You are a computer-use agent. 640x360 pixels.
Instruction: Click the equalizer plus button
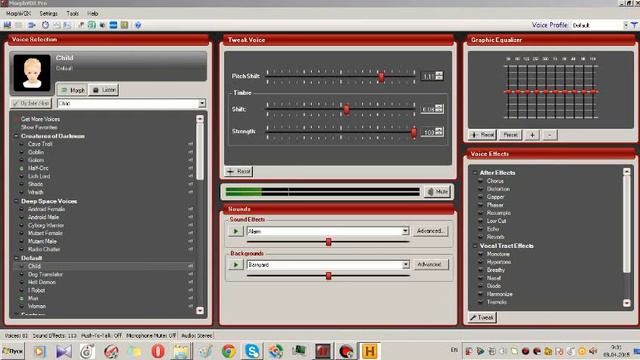tap(532, 135)
